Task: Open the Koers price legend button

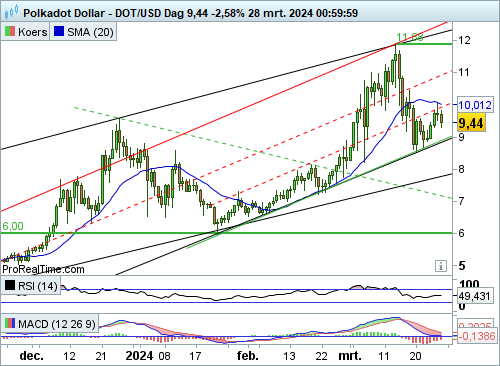Action: 25,32
